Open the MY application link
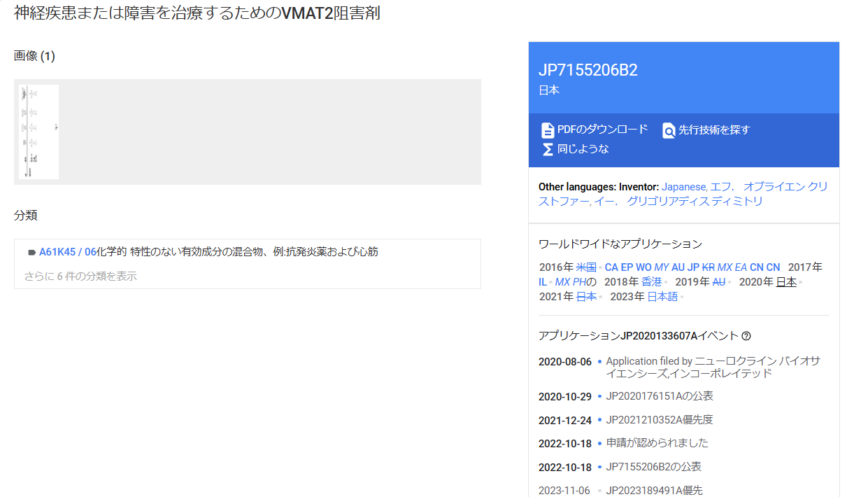Viewport: 868px width, 497px height. [662, 267]
